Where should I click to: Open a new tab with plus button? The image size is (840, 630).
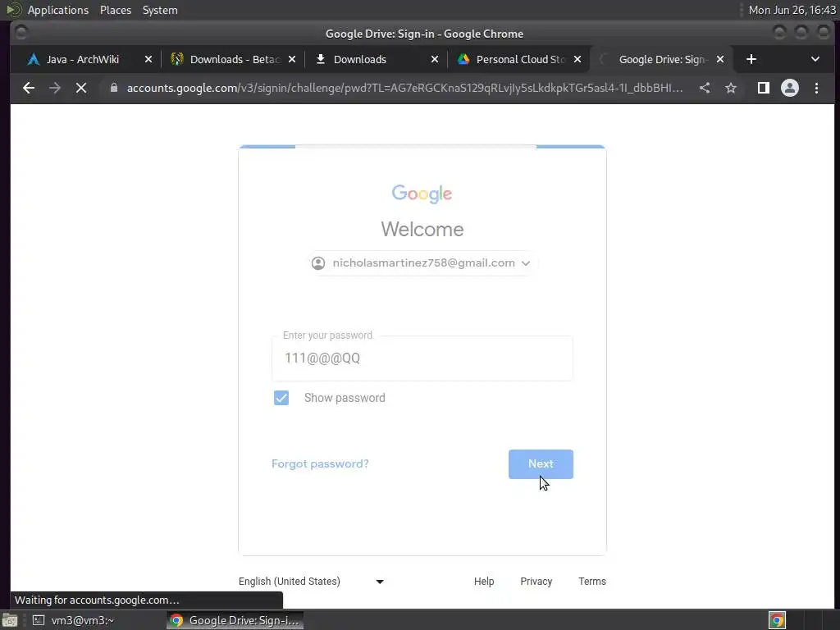point(751,59)
